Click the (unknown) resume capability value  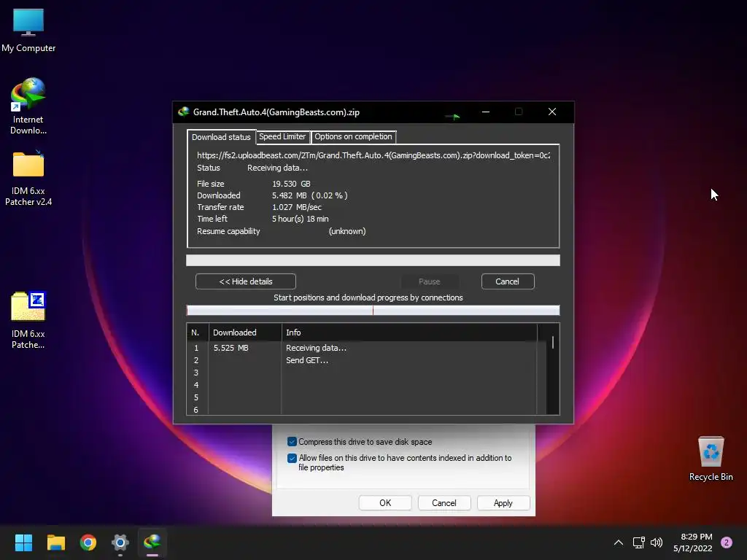(347, 231)
